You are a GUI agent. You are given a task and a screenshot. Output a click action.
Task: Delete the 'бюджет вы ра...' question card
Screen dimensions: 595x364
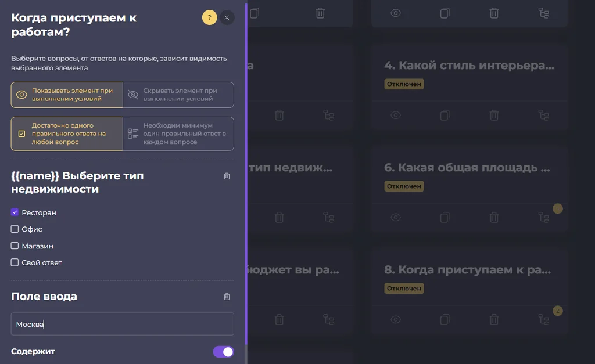pos(279,320)
